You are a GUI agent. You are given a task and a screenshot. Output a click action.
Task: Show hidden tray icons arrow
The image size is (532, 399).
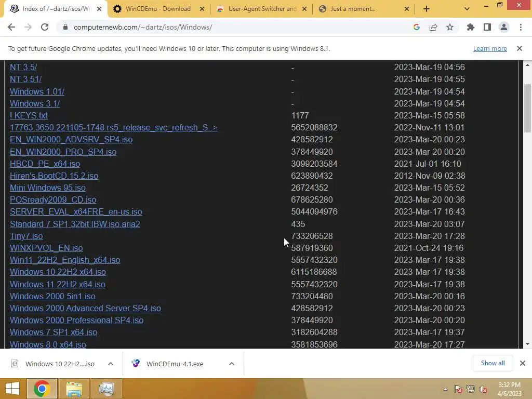[445, 389]
